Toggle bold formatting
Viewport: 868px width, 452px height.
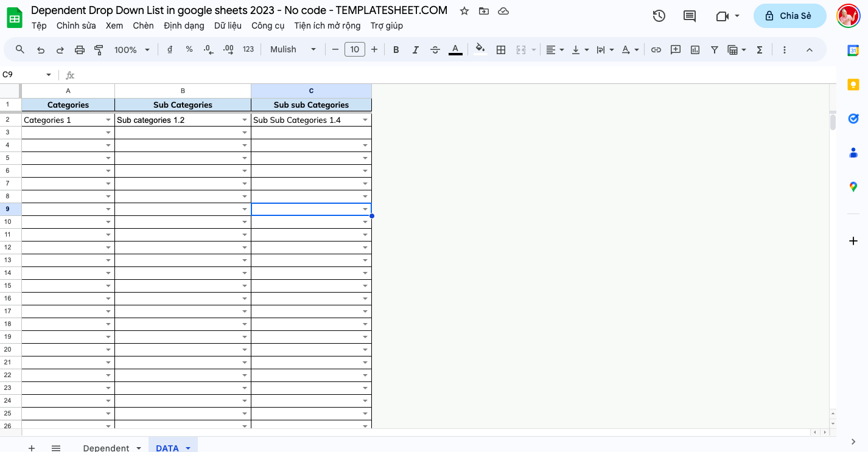(x=396, y=49)
